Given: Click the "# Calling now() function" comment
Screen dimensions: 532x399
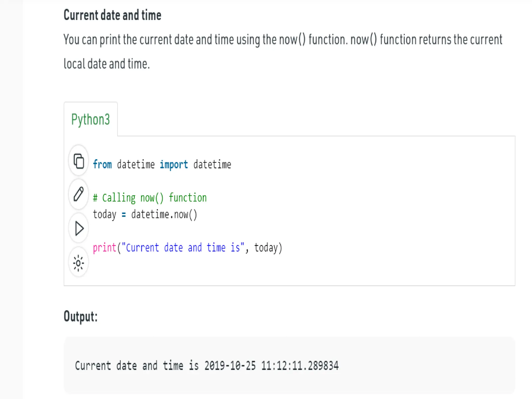Looking at the screenshot, I should point(150,198).
